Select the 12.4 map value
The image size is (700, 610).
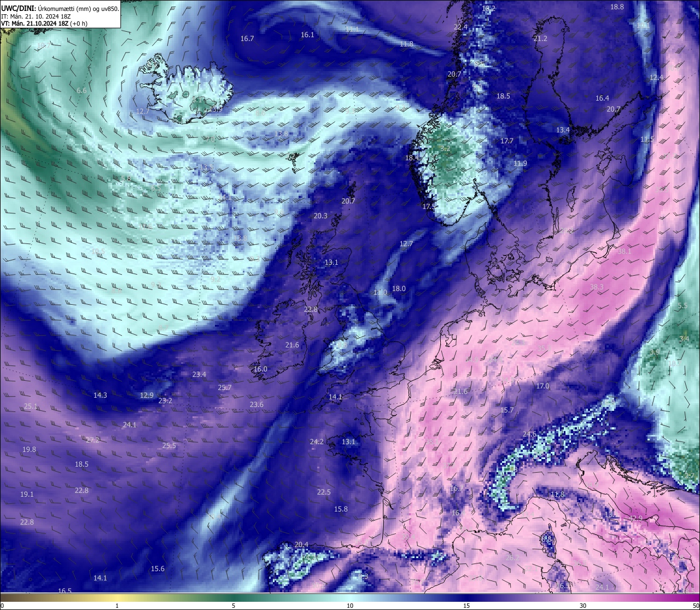point(656,78)
